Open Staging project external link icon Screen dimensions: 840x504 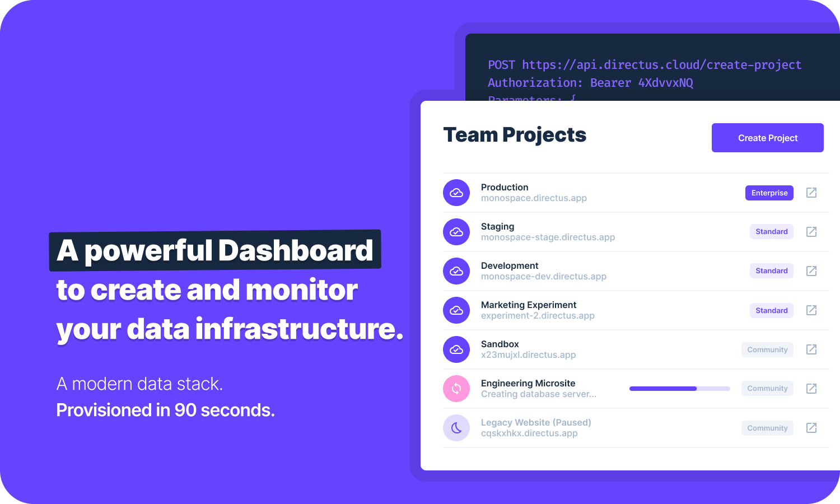tap(811, 232)
